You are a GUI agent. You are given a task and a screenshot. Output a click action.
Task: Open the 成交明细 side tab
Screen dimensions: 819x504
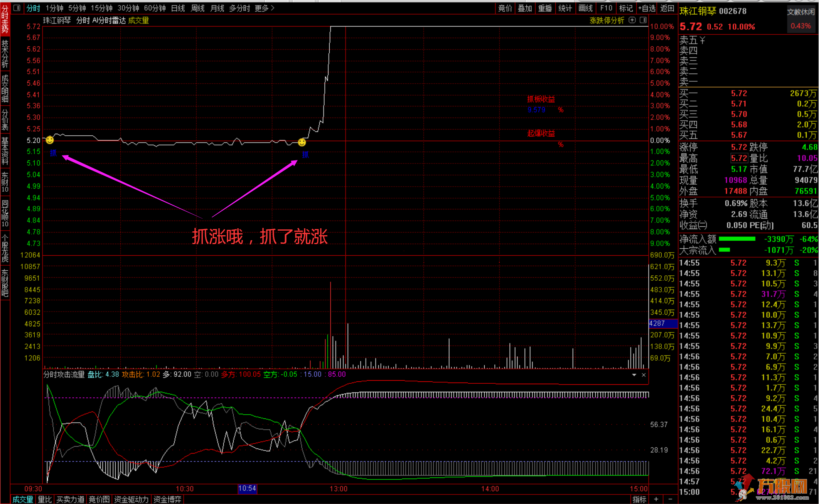pyautogui.click(x=5, y=89)
